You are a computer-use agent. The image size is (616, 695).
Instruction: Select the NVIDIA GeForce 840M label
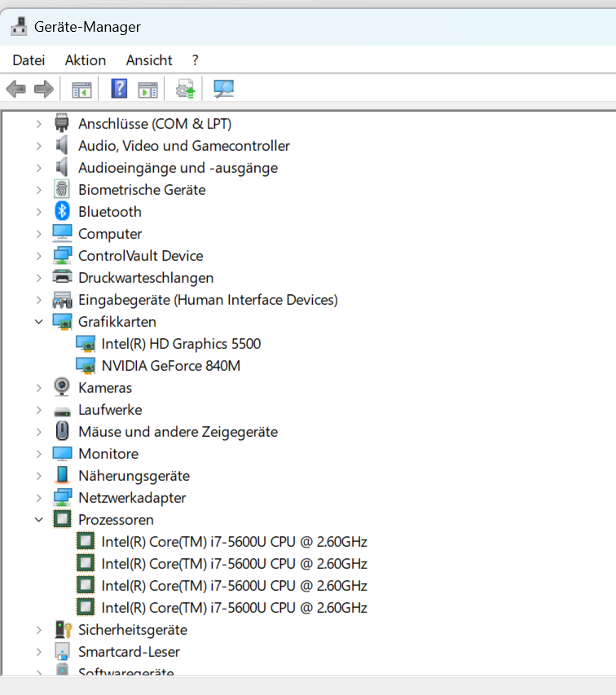[171, 366]
